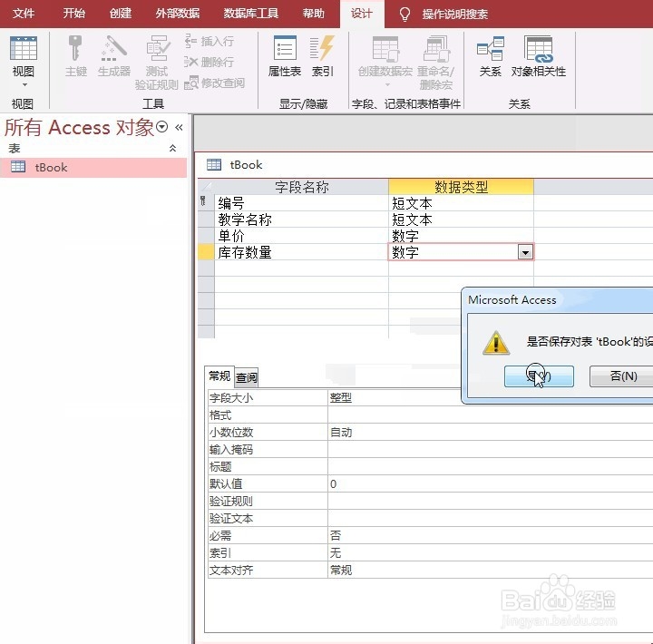Open the 关系 relationships button in the ribbon
Screen dimensions: 653x644
[x=490, y=56]
